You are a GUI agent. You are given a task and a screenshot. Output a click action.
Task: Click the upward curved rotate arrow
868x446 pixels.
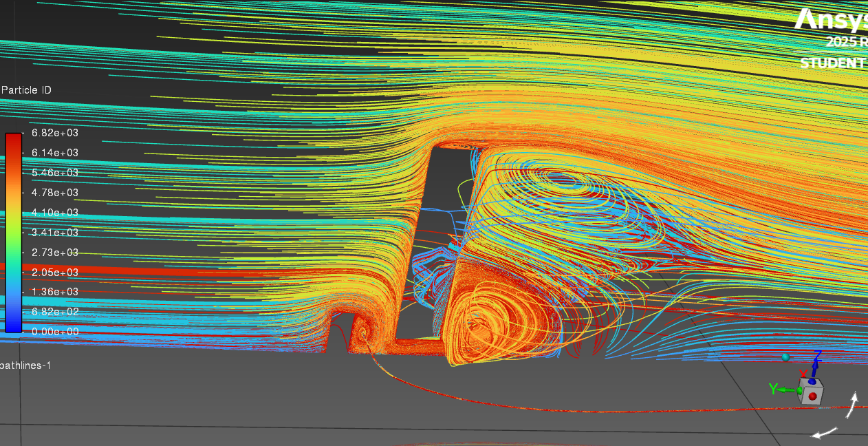853,405
